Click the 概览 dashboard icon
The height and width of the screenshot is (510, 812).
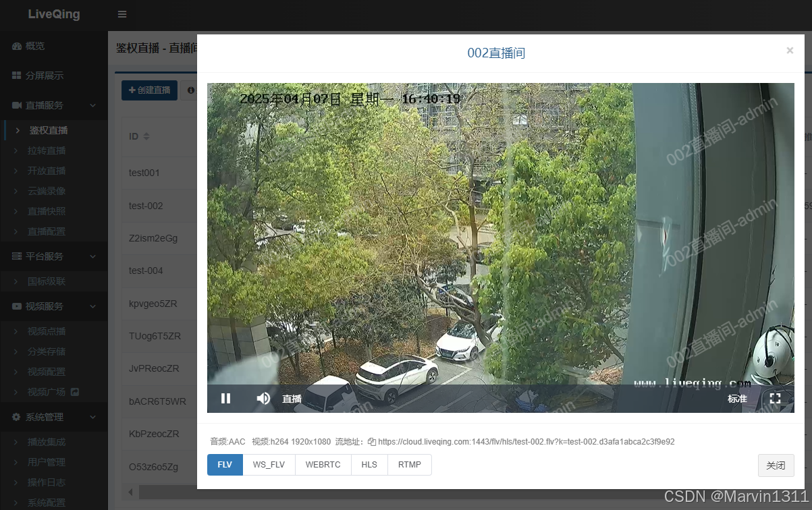17,46
